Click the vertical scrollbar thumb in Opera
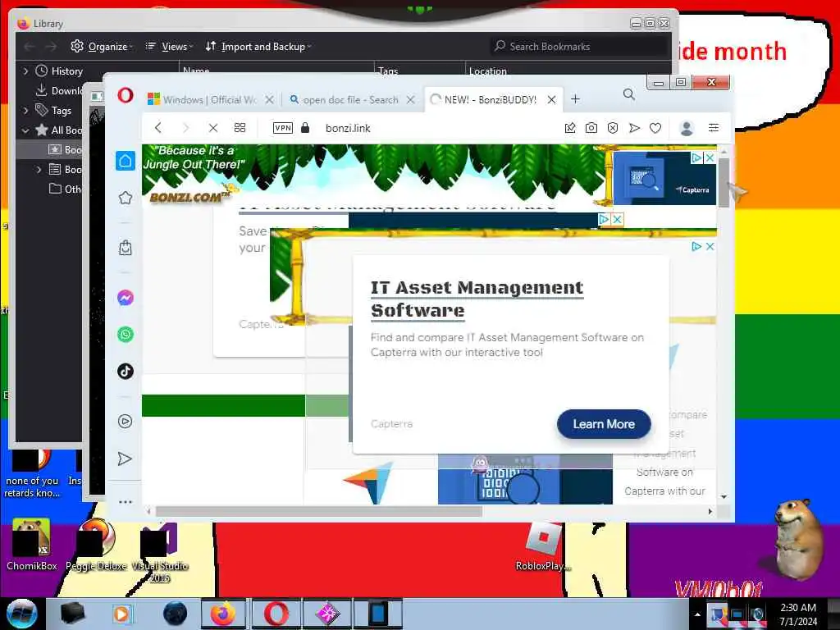The image size is (840, 630). tap(724, 182)
